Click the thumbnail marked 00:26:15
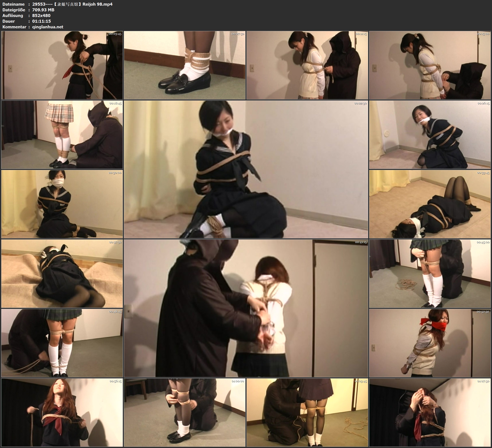The image size is (492, 448). 430,135
